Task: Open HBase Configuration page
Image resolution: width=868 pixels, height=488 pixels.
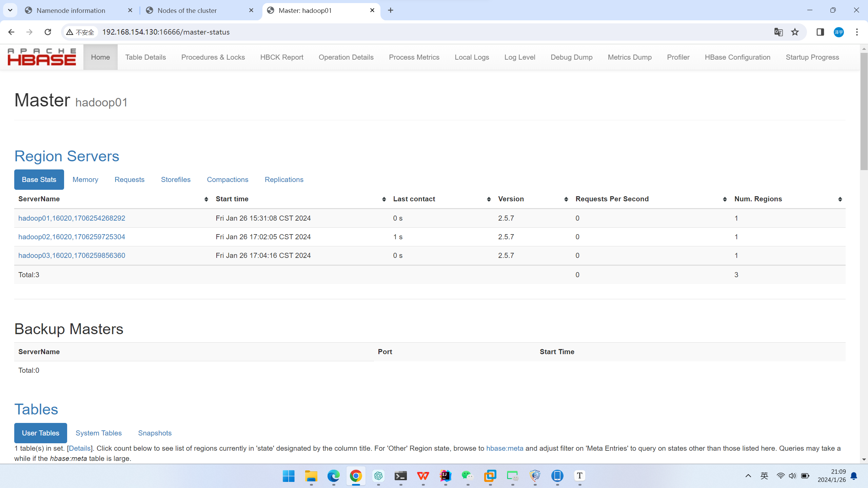Action: (x=737, y=57)
